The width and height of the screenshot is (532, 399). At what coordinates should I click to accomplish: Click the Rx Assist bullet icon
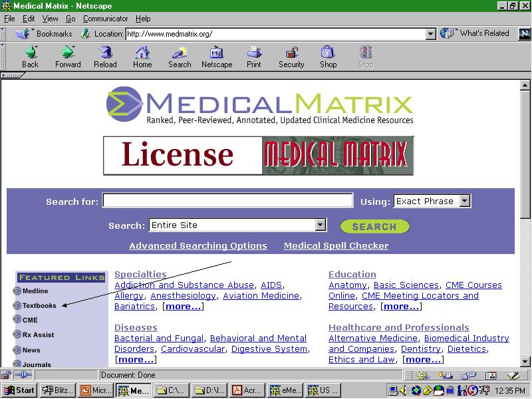17,334
